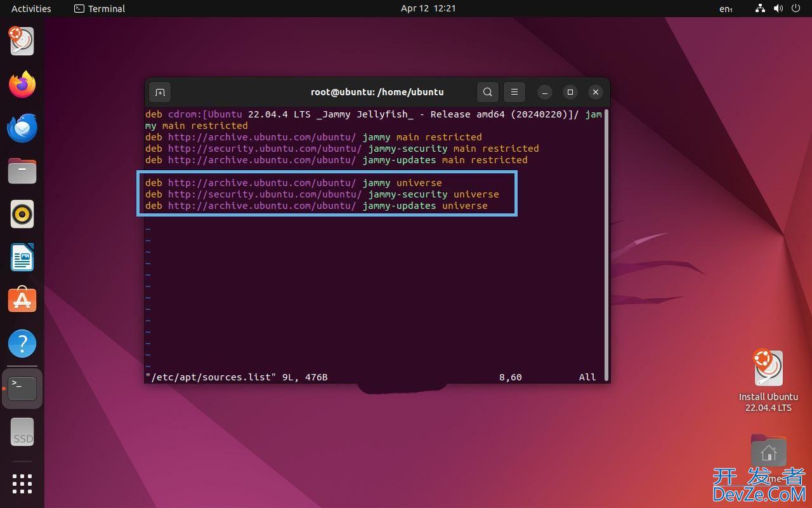Open a new terminal tab
This screenshot has width=812, height=508.
[x=160, y=92]
